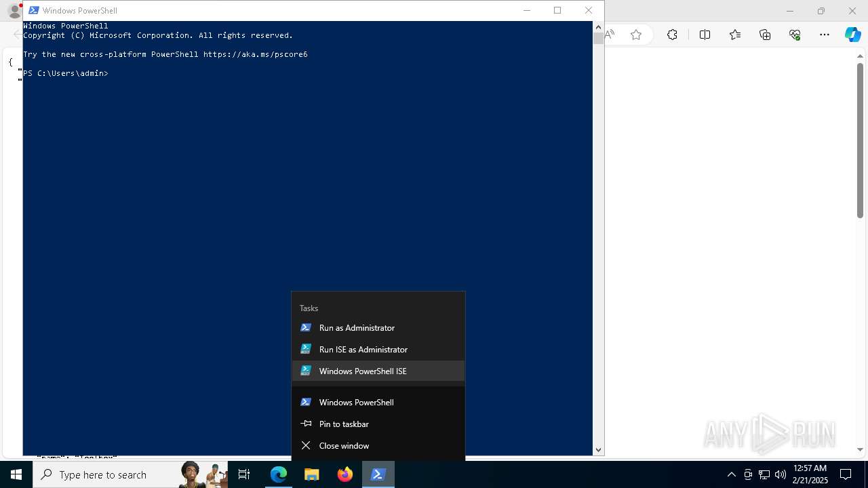The width and height of the screenshot is (868, 488).
Task: Open the Edge Favorites list
Action: pyautogui.click(x=735, y=35)
